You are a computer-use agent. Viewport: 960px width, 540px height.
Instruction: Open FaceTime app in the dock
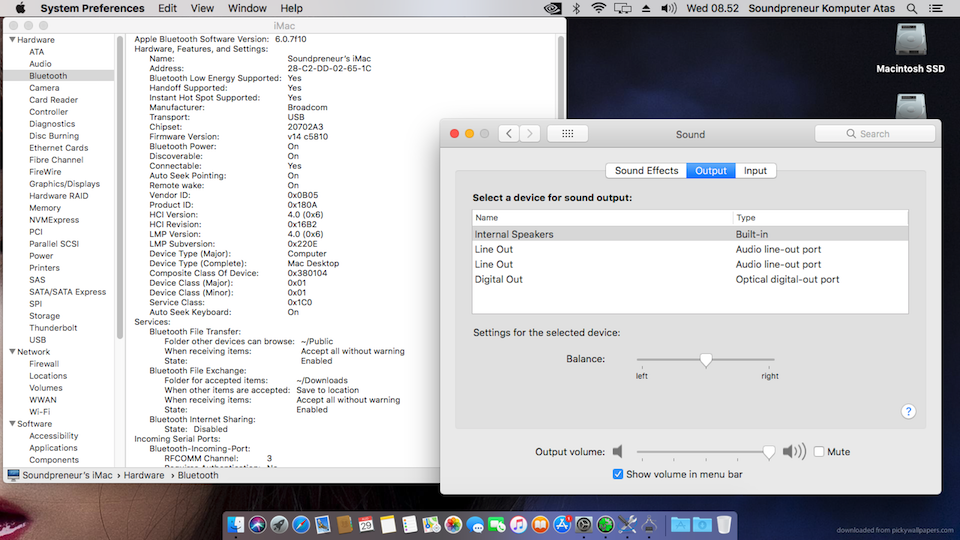(x=497, y=525)
